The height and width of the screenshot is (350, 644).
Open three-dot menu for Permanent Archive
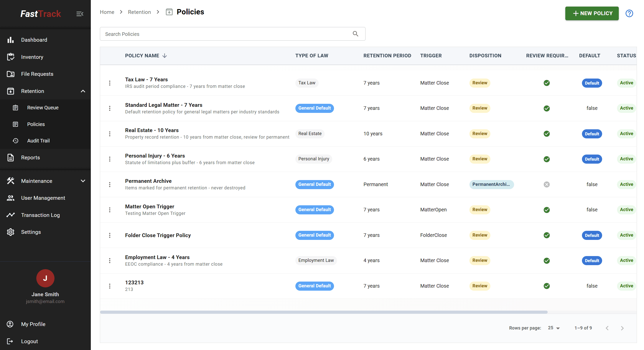[110, 185]
